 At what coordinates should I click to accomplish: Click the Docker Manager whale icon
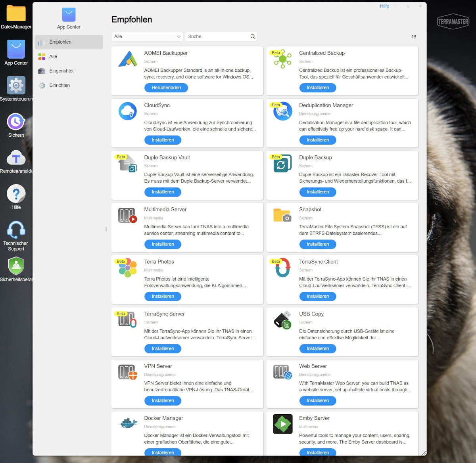128,424
